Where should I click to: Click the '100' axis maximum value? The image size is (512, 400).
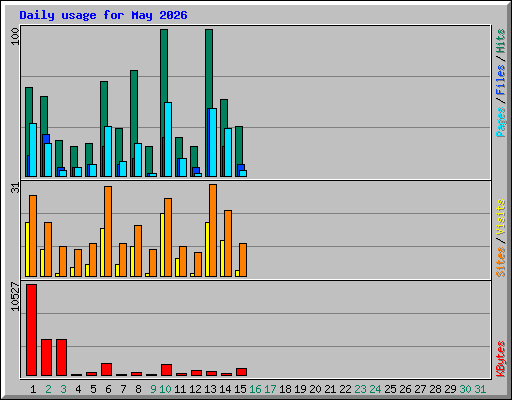coord(15,36)
